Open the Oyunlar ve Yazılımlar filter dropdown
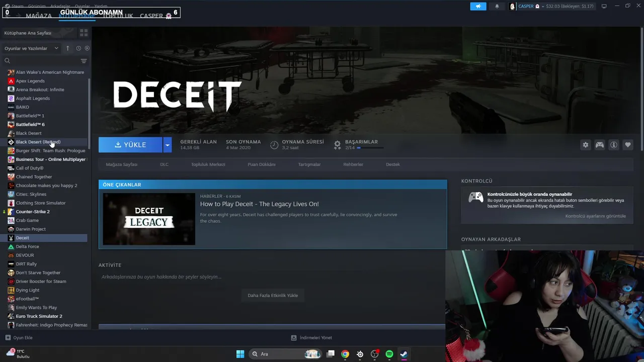 click(31, 48)
